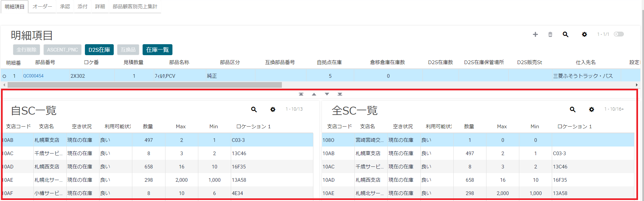Screen dimensions: 644x201
Task: Open the 部品顧客別売上集計 tab
Action: tap(135, 7)
